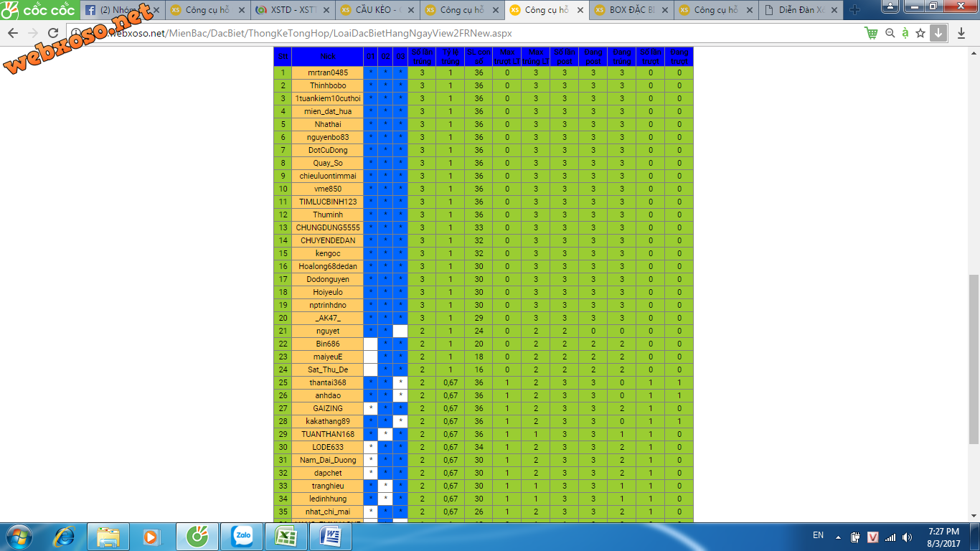Reload the page with the refresh icon

click(53, 33)
